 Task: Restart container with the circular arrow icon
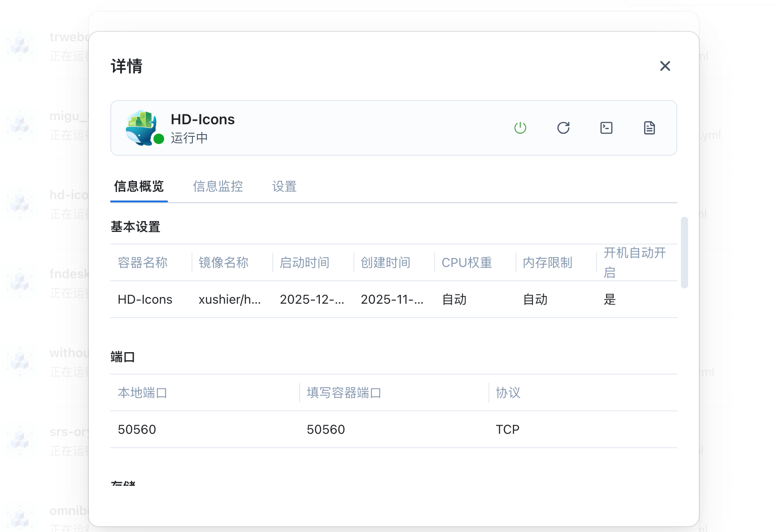563,128
